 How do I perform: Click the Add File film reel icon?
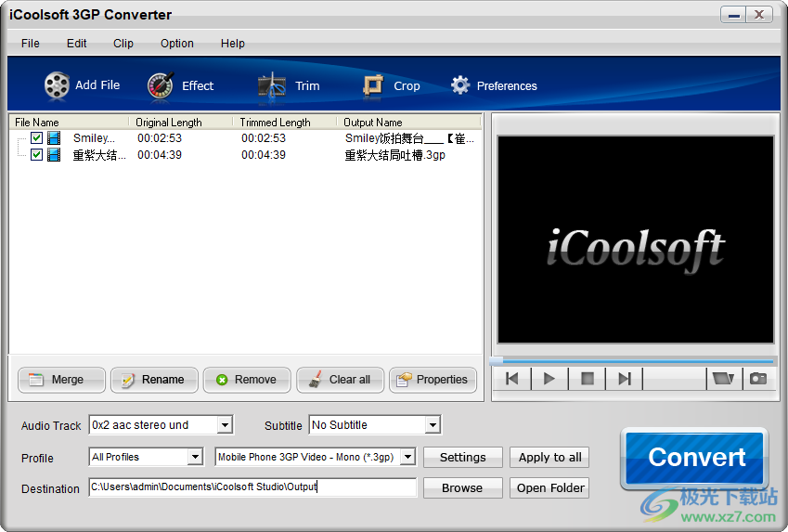click(57, 85)
